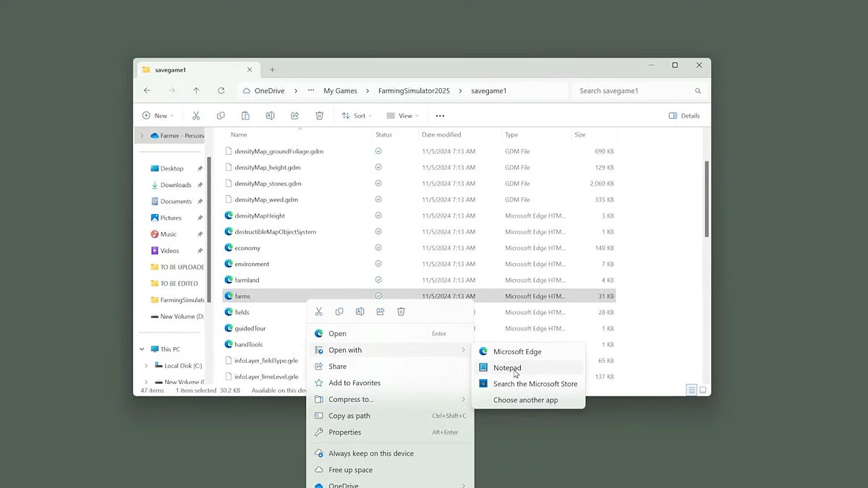Toggle the Details pane button
Viewport: 868px width, 488px height.
[684, 116]
